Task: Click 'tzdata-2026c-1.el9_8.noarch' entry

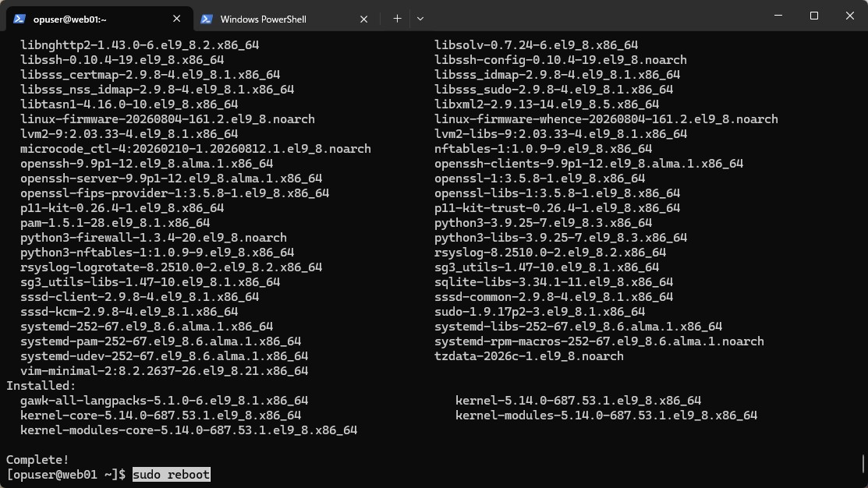Action: pyautogui.click(x=530, y=355)
